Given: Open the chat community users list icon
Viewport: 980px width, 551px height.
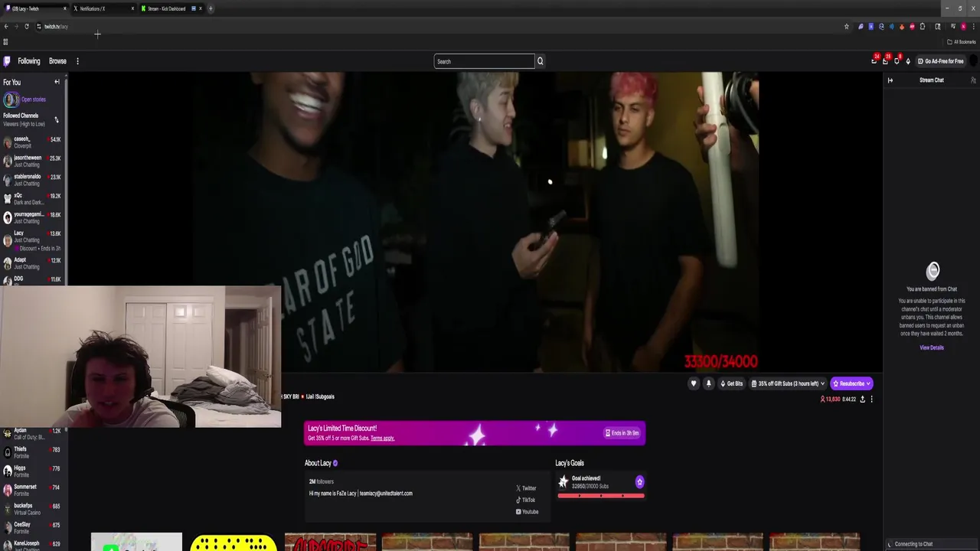Looking at the screenshot, I should coord(973,80).
